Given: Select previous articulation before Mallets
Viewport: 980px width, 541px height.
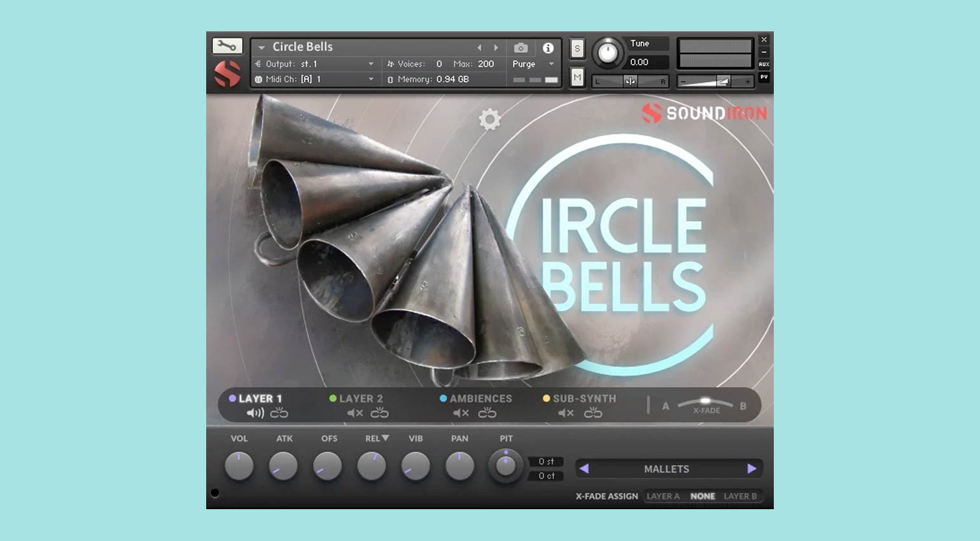Looking at the screenshot, I should click(x=584, y=468).
